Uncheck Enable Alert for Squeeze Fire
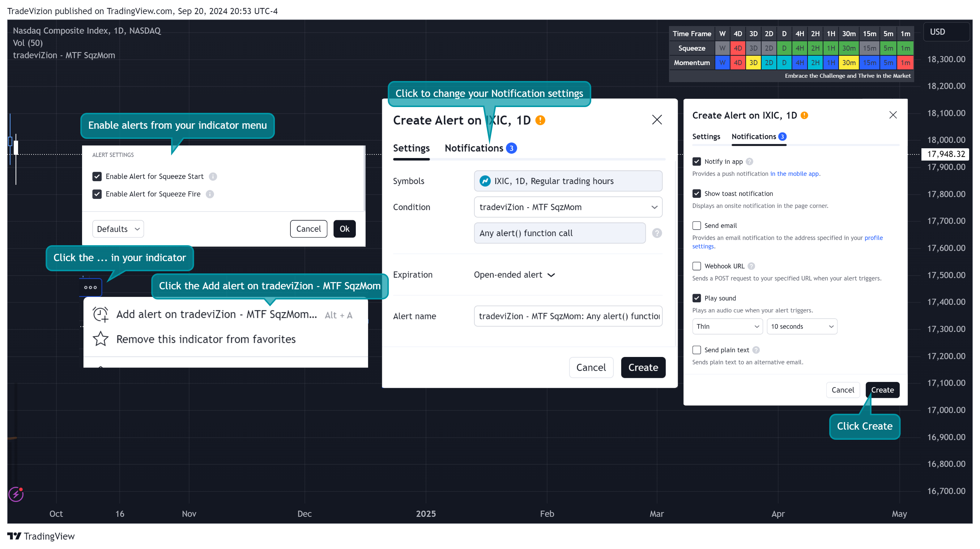980x549 pixels. click(x=97, y=194)
